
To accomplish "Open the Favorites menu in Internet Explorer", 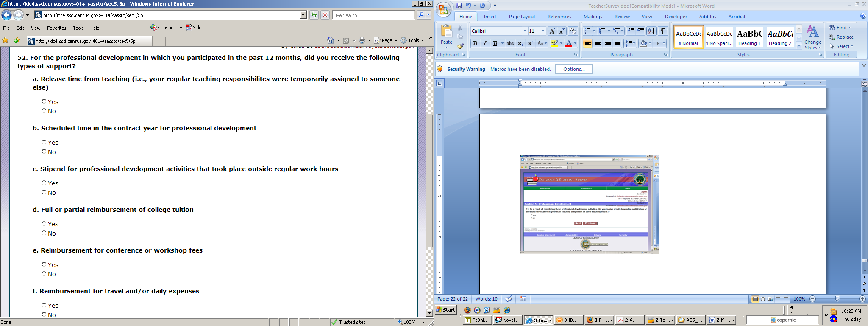I will click(56, 28).
